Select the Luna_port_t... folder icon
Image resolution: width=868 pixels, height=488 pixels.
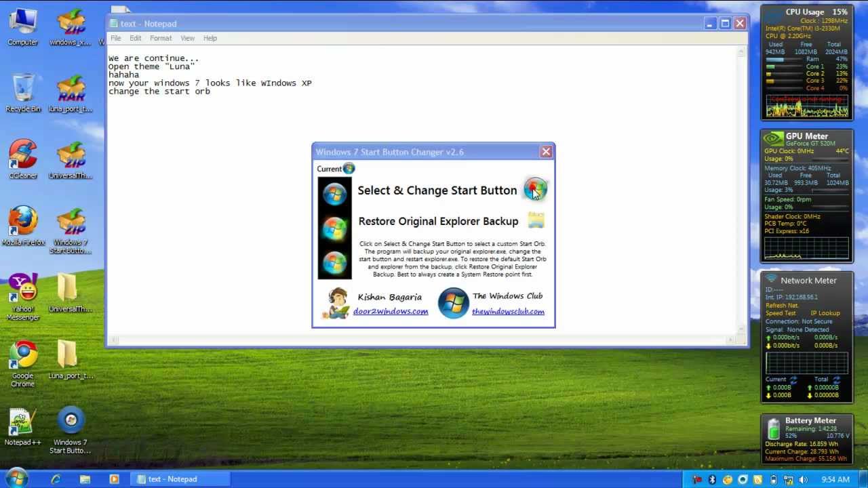71,359
